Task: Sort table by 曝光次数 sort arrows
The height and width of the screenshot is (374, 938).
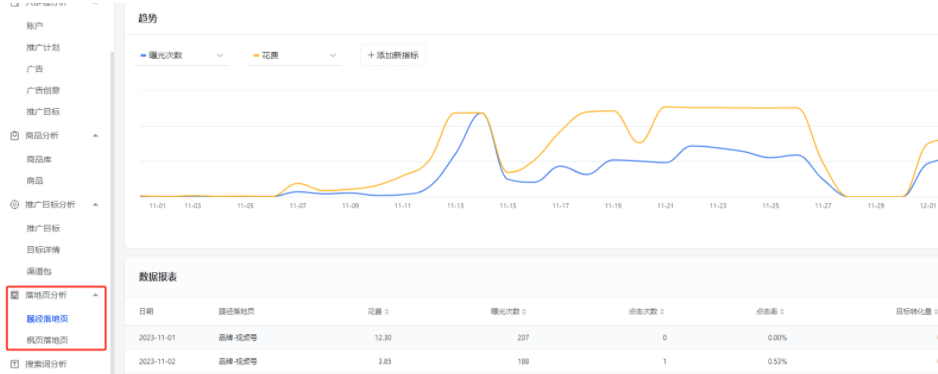Action: click(527, 312)
